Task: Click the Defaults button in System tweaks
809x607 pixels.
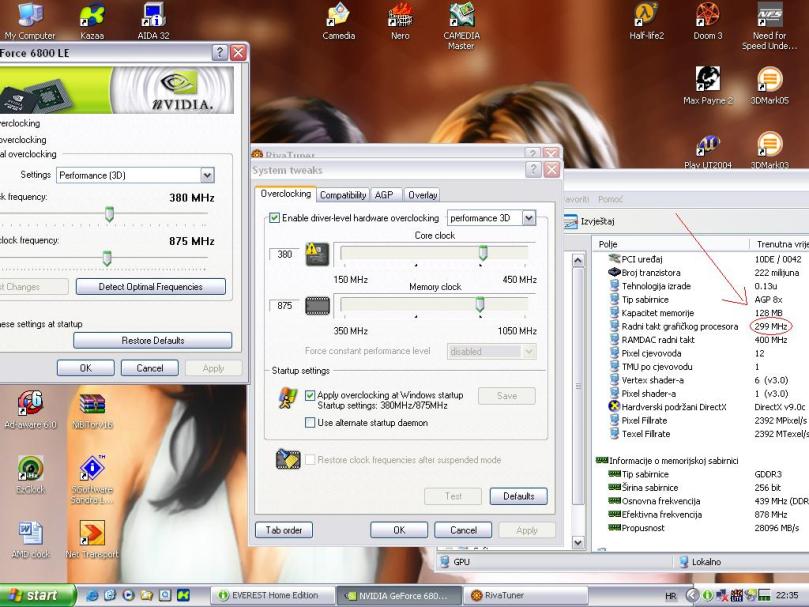Action: click(x=518, y=496)
